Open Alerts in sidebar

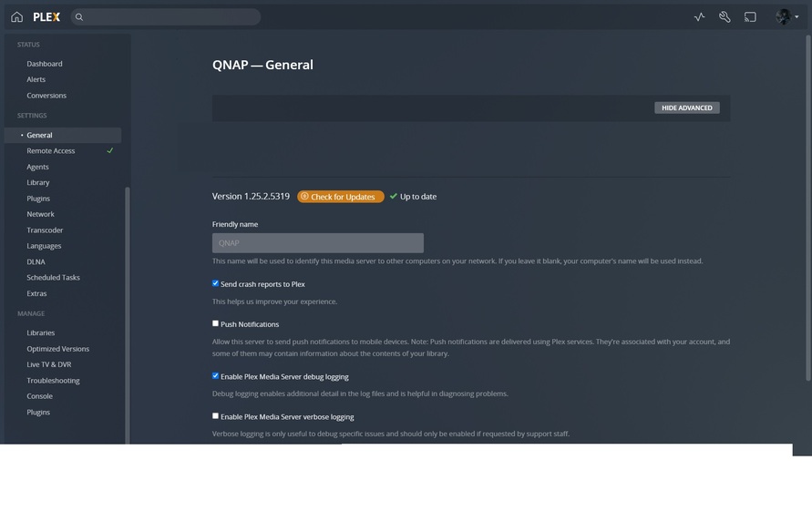point(36,79)
